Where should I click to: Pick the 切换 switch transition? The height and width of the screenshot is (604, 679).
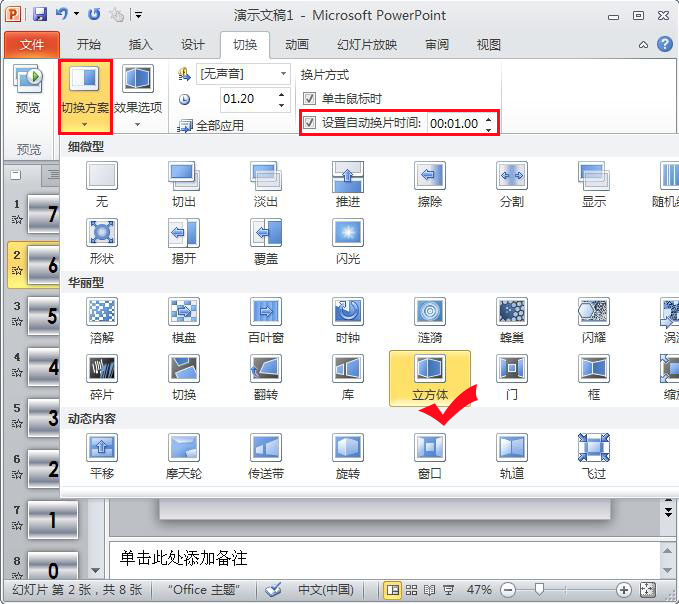pos(184,378)
